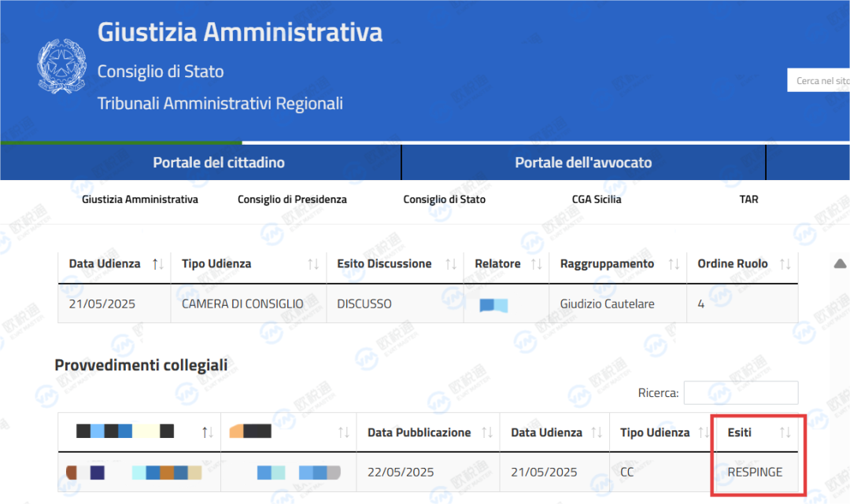This screenshot has width=850, height=504.
Task: Click scroll up arrow on scrollbar
Action: pyautogui.click(x=840, y=263)
